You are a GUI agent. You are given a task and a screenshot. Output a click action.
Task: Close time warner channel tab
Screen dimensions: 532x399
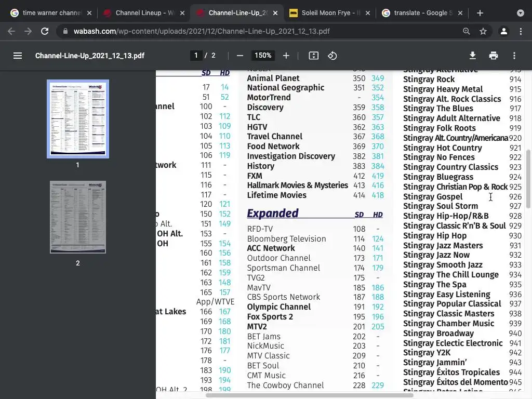click(x=89, y=13)
